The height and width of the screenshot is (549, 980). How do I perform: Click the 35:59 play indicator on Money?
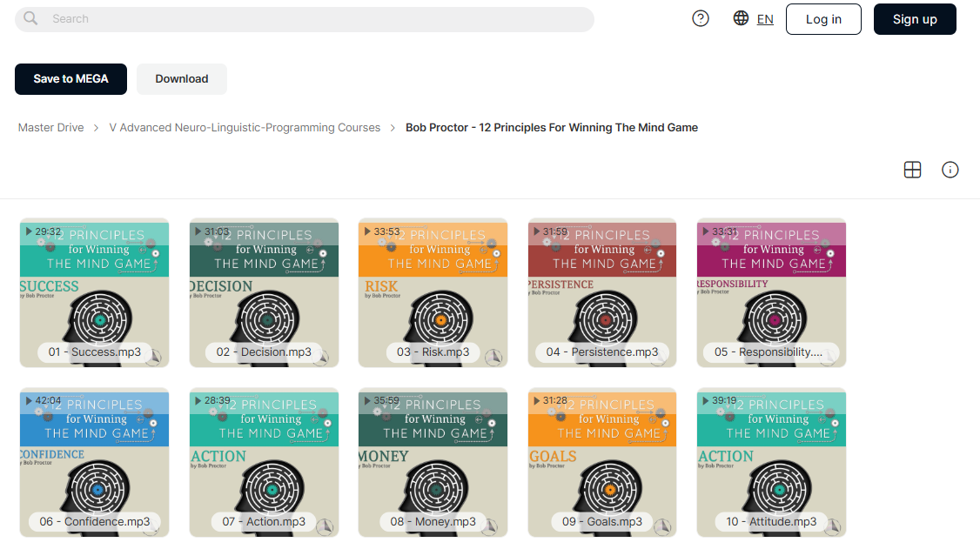tap(382, 401)
